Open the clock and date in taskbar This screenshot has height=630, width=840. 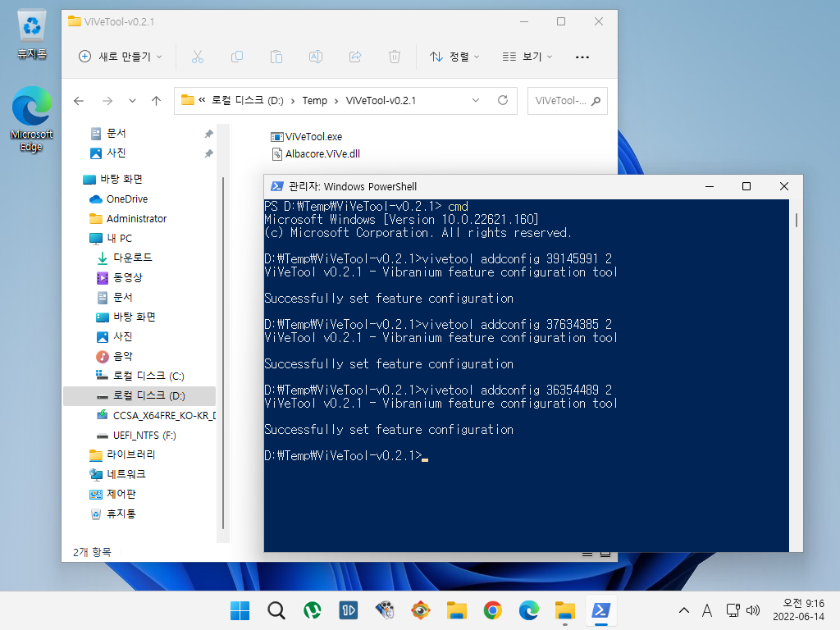pos(798,610)
